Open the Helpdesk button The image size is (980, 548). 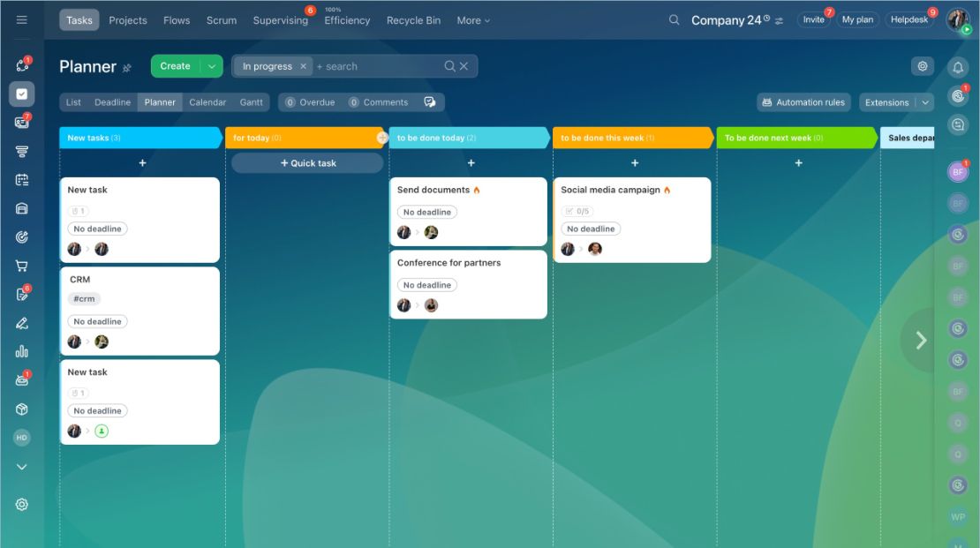908,20
